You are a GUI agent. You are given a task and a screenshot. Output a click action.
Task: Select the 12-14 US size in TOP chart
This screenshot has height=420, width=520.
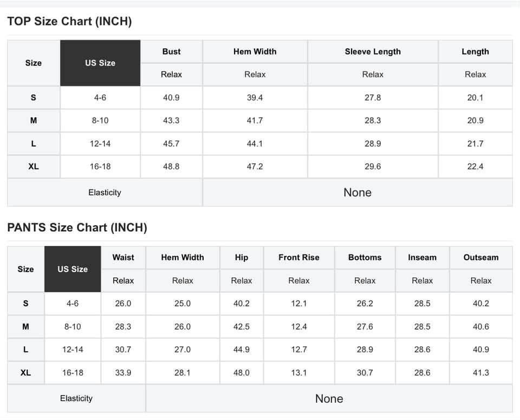[x=100, y=143]
